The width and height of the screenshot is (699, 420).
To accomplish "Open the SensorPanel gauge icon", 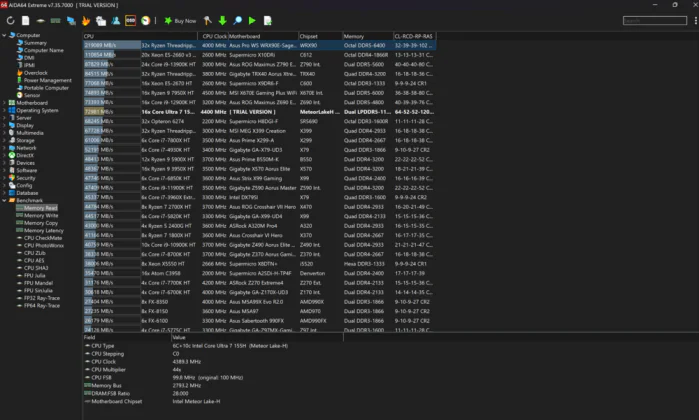I will coord(146,21).
